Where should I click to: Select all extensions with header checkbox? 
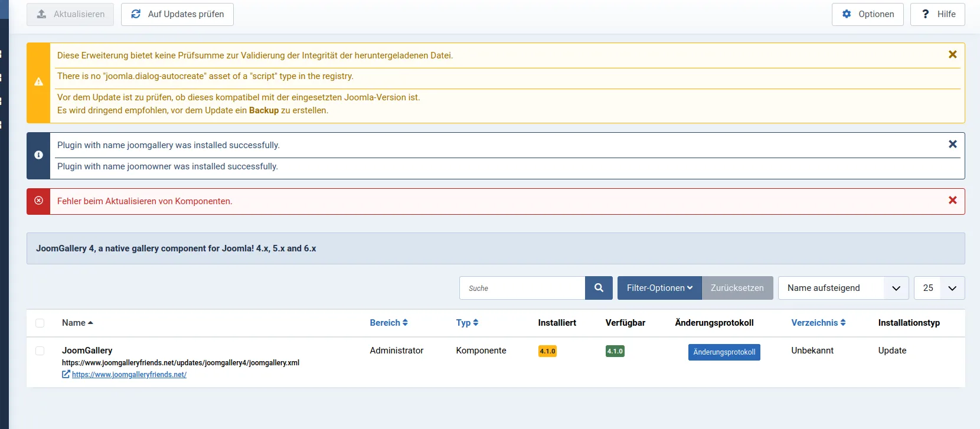tap(40, 323)
